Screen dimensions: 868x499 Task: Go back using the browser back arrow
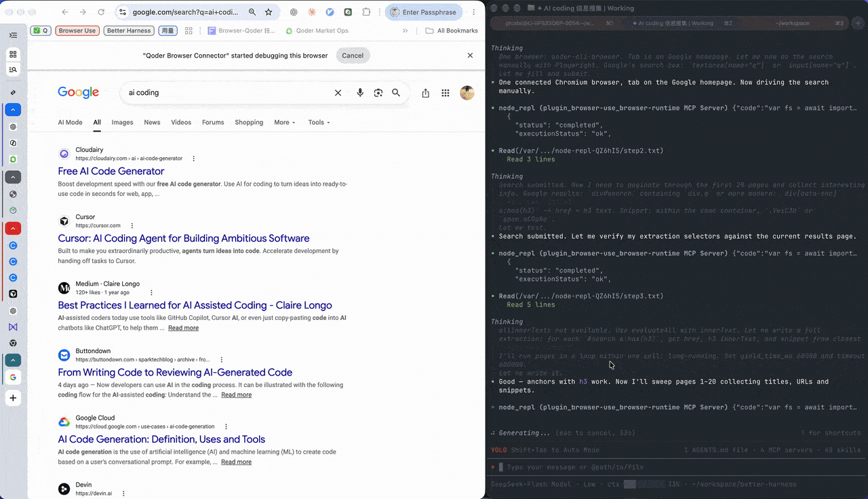click(x=65, y=12)
